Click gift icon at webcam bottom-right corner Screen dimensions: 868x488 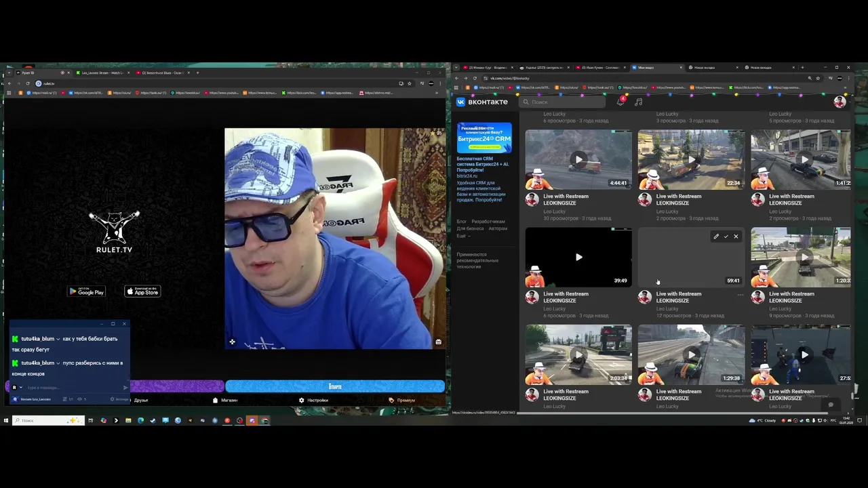[x=438, y=342]
